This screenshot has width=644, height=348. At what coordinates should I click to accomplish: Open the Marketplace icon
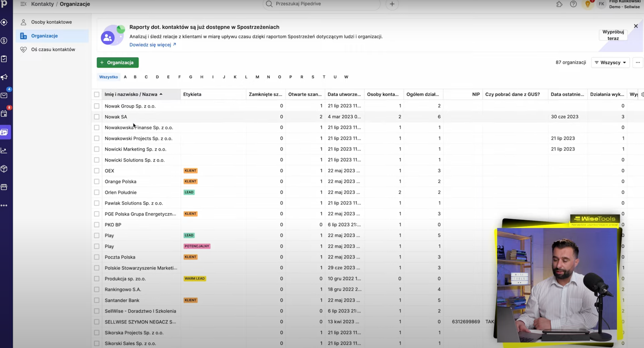[x=4, y=187]
